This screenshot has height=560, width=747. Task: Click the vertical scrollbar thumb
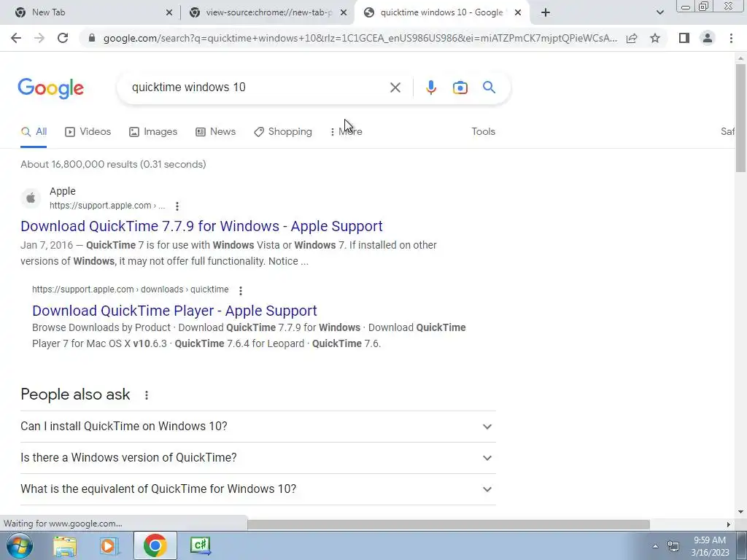pyautogui.click(x=740, y=117)
